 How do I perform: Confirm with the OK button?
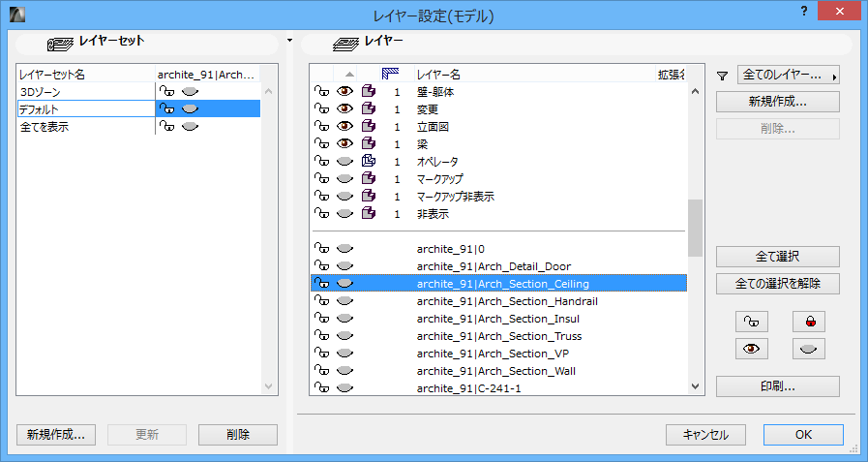803,435
